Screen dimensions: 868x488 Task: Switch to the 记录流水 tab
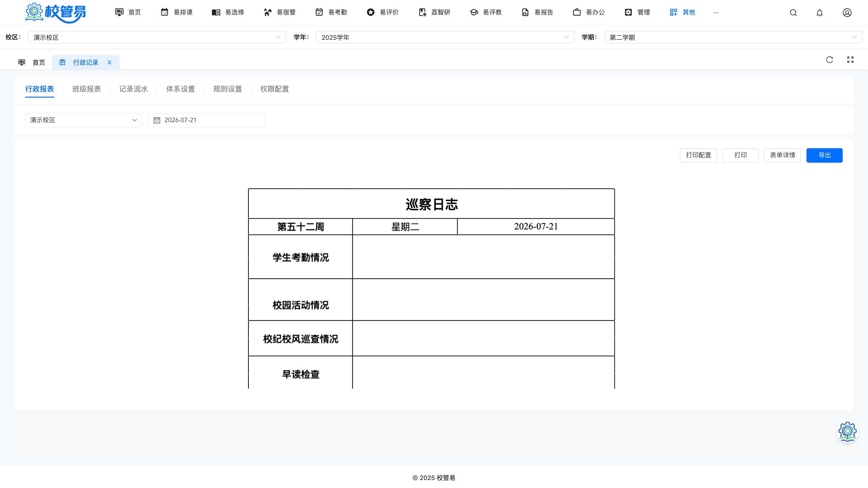133,89
